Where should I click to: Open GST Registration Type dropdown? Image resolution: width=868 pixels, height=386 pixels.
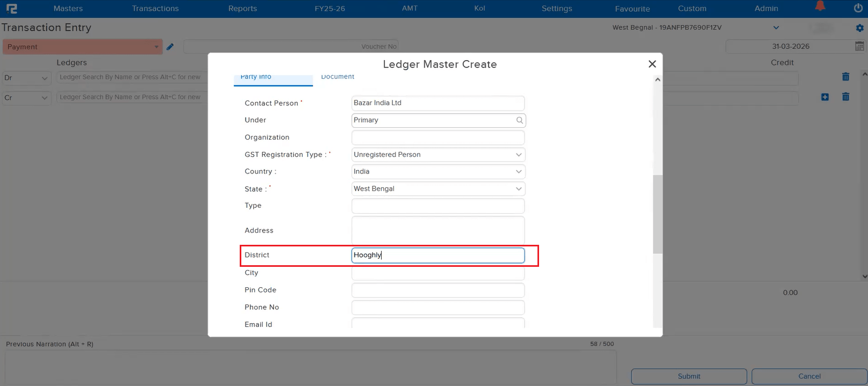(438, 155)
